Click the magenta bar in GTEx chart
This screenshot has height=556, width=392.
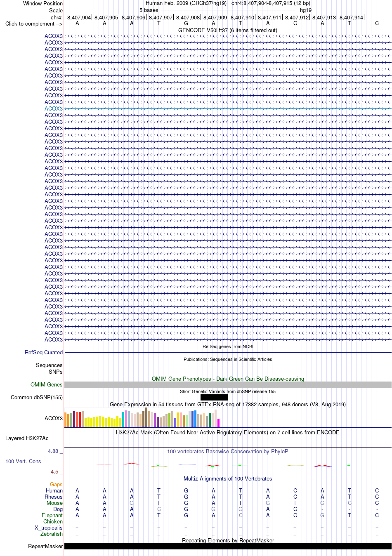219,423
